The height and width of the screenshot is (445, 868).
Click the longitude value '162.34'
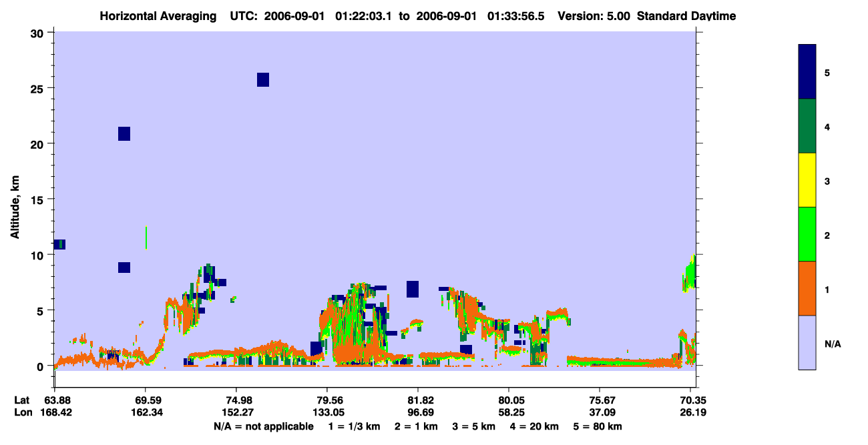(x=146, y=412)
